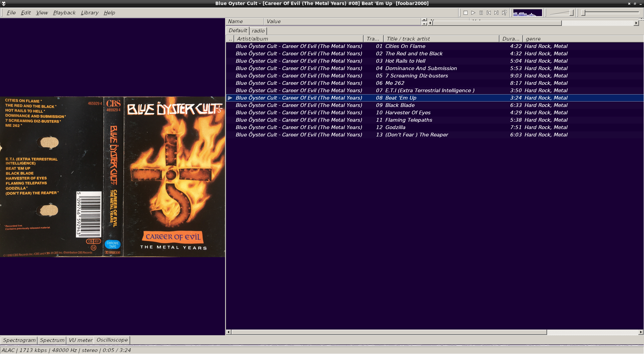Click the status bar playback info
The height and width of the screenshot is (354, 644).
point(66,350)
